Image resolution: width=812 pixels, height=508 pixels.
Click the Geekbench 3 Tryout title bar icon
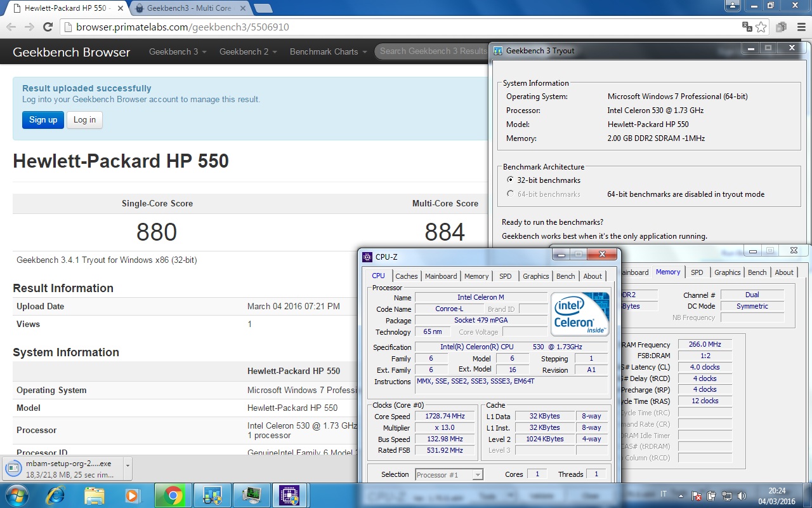tap(499, 51)
